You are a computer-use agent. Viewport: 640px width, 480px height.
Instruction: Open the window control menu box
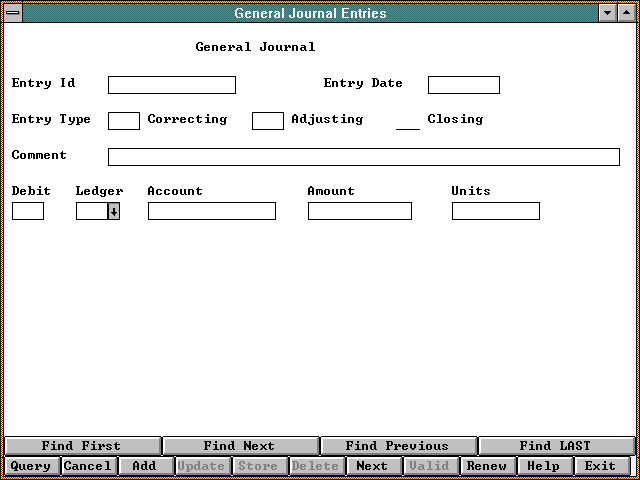point(13,13)
